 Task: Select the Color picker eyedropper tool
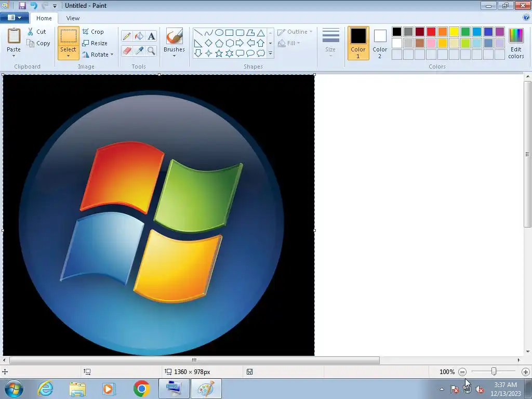point(139,50)
